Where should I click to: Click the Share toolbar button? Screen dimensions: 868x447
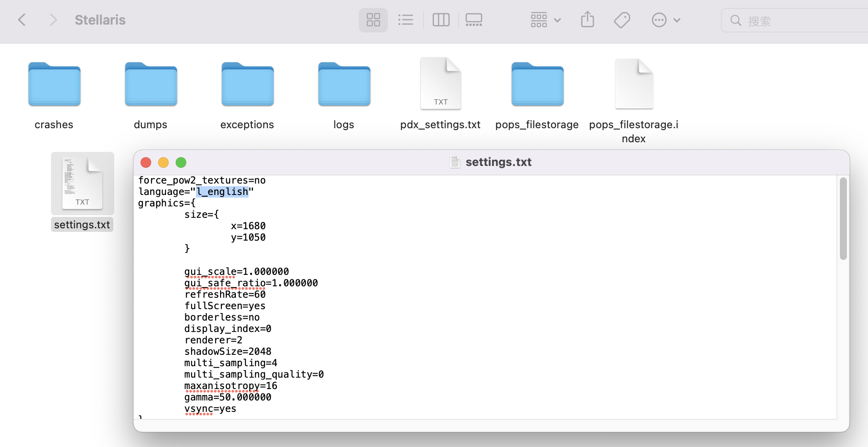[587, 20]
